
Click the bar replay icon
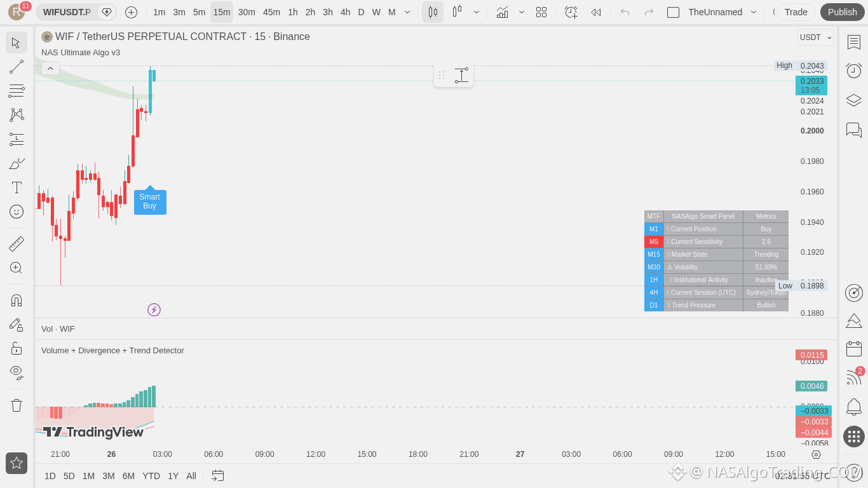pyautogui.click(x=595, y=12)
